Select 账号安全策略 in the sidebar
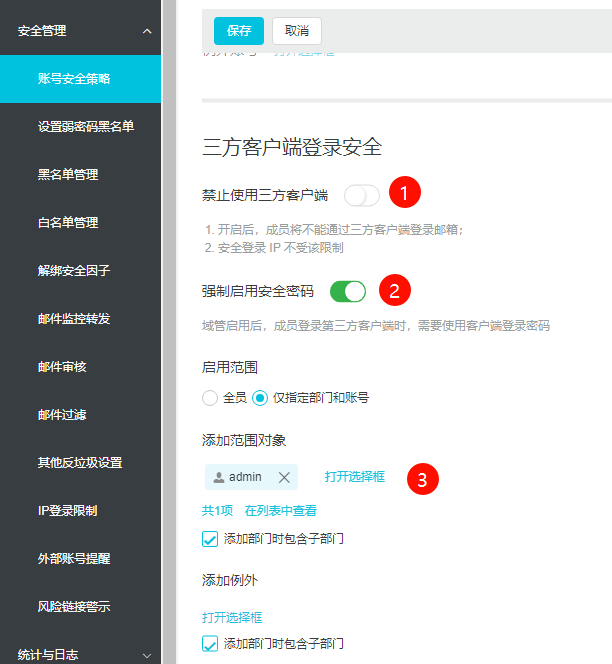The image size is (612, 664). (x=80, y=79)
